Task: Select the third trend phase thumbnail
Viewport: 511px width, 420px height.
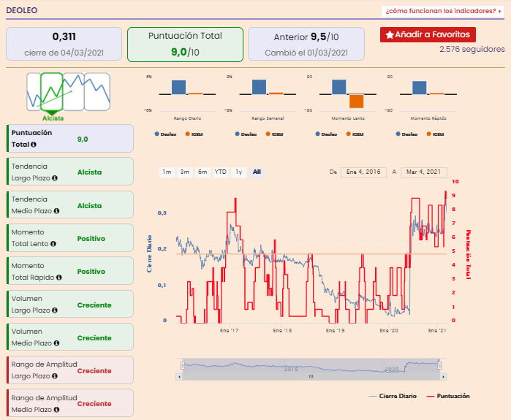Action: tap(74, 92)
